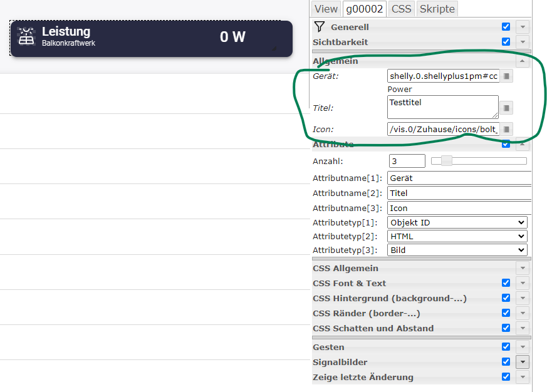Toggle the CSS Font & Text checkbox
Image resolution: width=547 pixels, height=392 pixels.
coord(506,283)
